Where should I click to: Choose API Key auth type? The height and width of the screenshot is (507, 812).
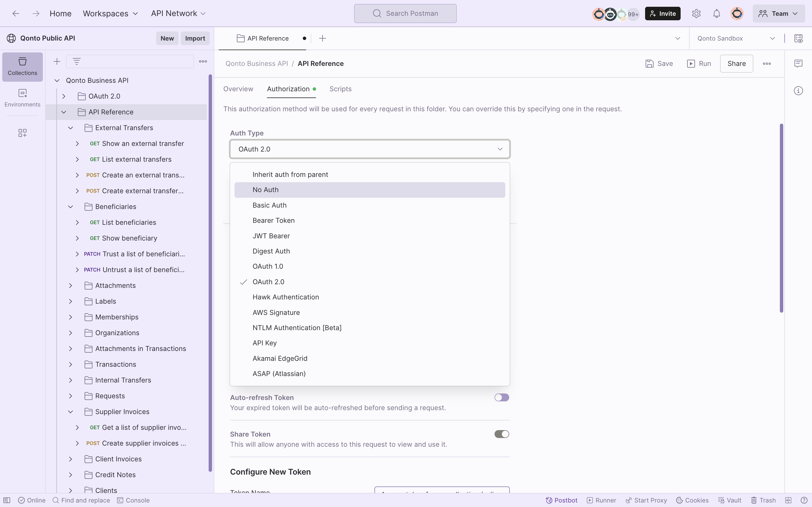click(x=264, y=343)
